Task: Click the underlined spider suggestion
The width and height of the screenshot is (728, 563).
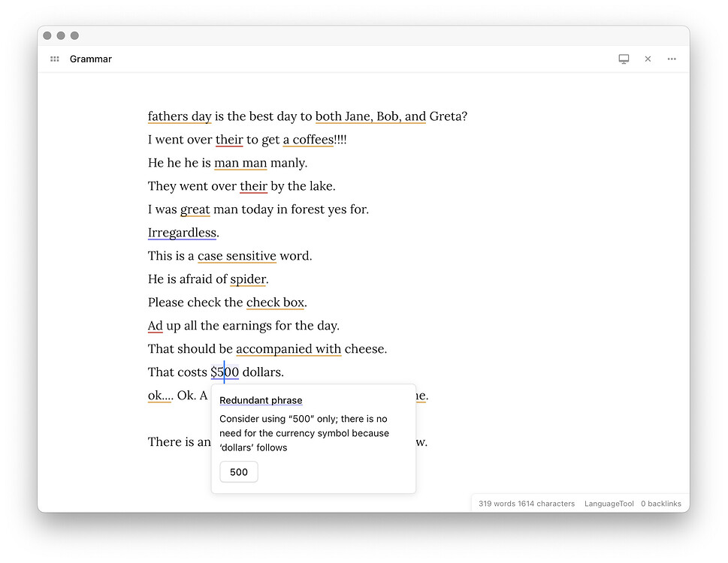Action: (x=249, y=279)
